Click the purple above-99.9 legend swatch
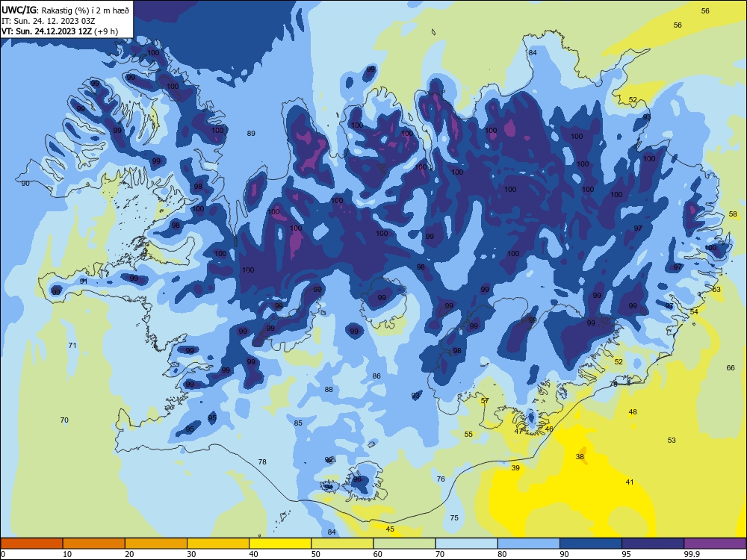747x560 pixels. [715, 544]
